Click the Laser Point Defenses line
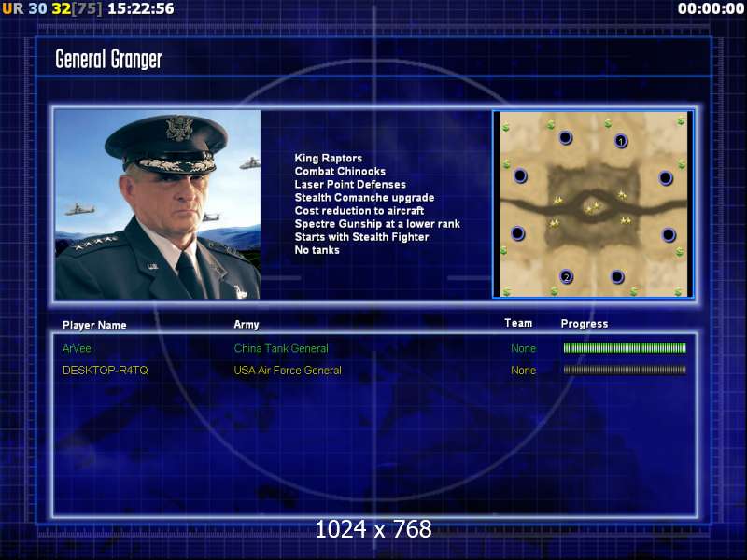747x560 pixels. 350,184
